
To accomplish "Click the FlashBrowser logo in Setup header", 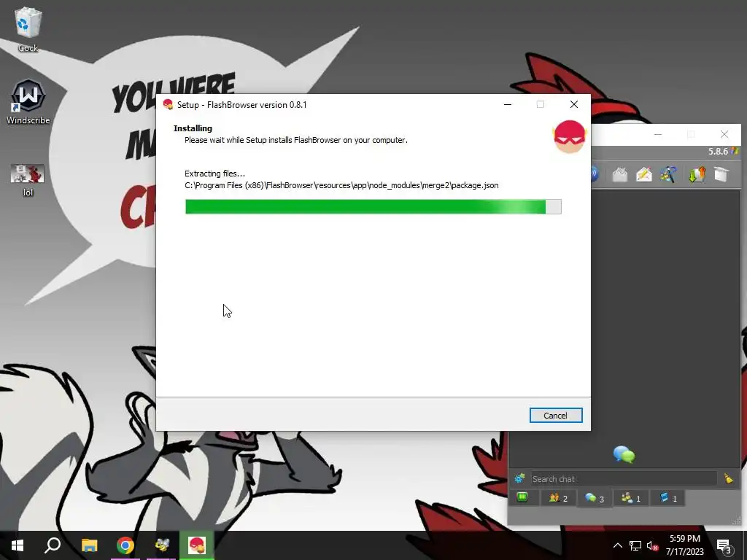I will pos(569,136).
